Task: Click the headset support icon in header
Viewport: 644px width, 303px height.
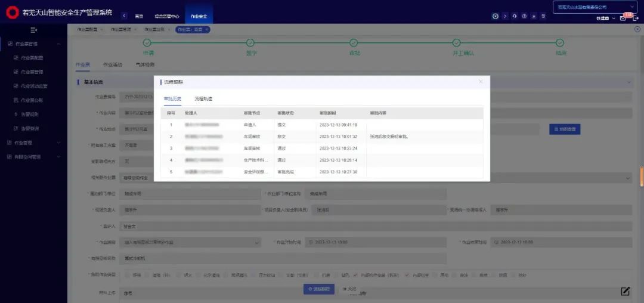Action: tap(514, 16)
